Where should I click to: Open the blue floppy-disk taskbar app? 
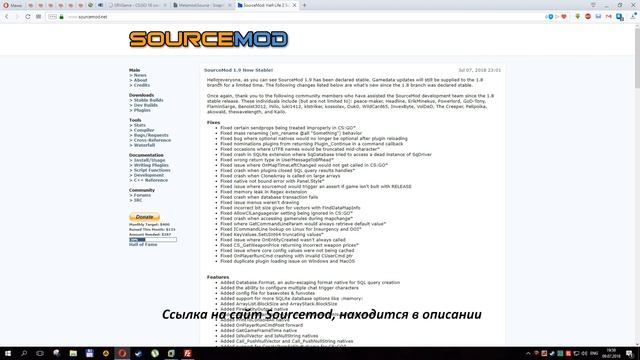coord(89,353)
